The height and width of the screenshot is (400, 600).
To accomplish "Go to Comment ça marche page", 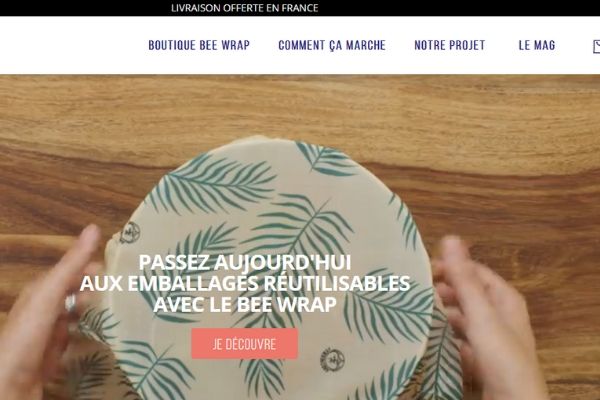I will 332,45.
